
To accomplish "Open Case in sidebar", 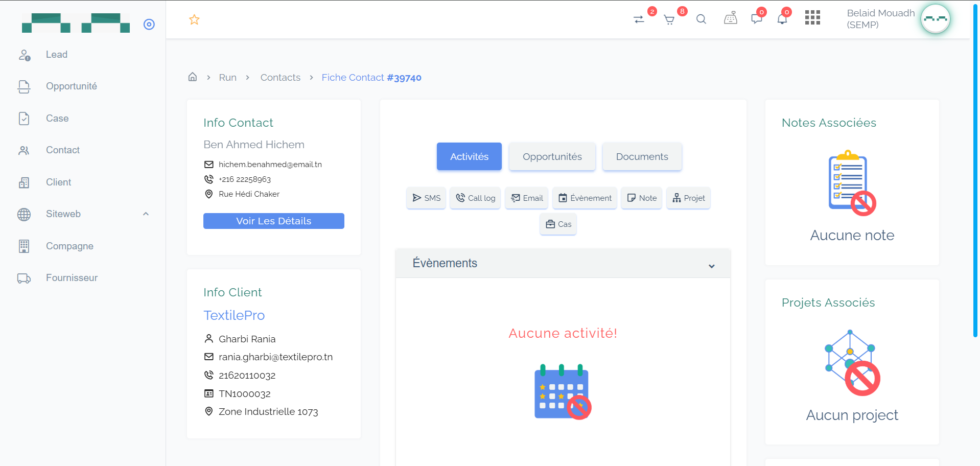I will [57, 119].
